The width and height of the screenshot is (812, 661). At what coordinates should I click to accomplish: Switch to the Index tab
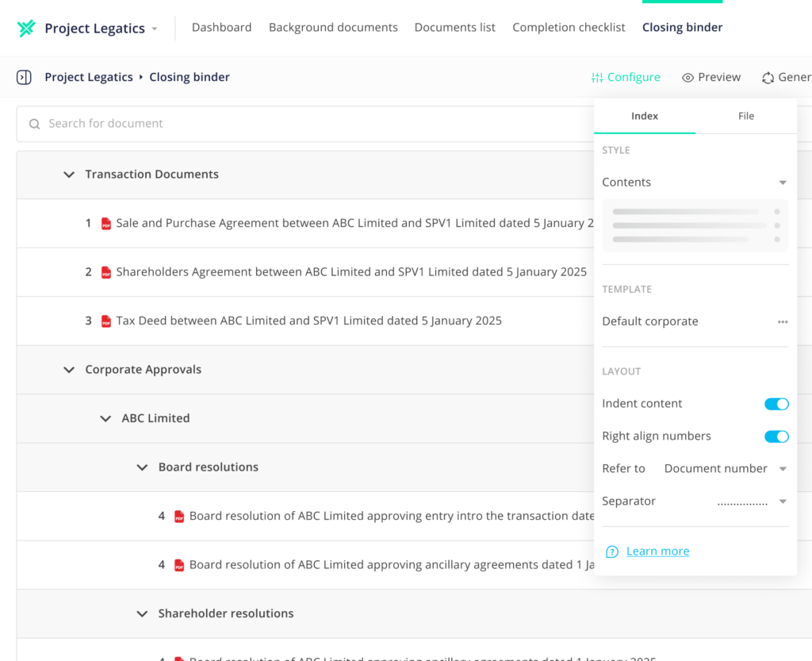[x=645, y=116]
